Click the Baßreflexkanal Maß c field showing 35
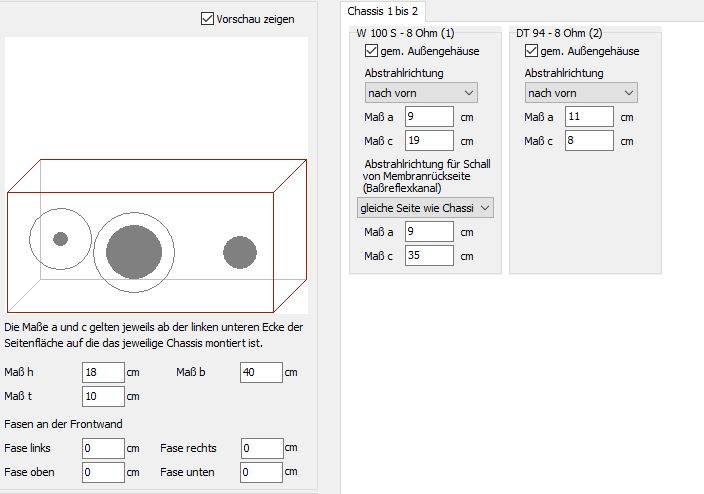 point(428,256)
